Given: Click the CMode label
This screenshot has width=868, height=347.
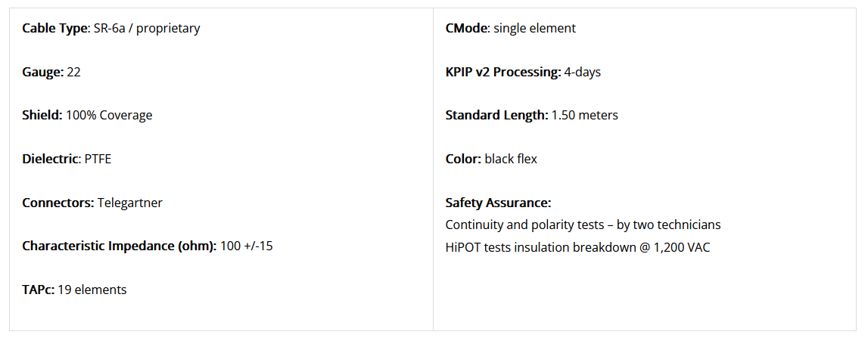Looking at the screenshot, I should click(x=468, y=28).
